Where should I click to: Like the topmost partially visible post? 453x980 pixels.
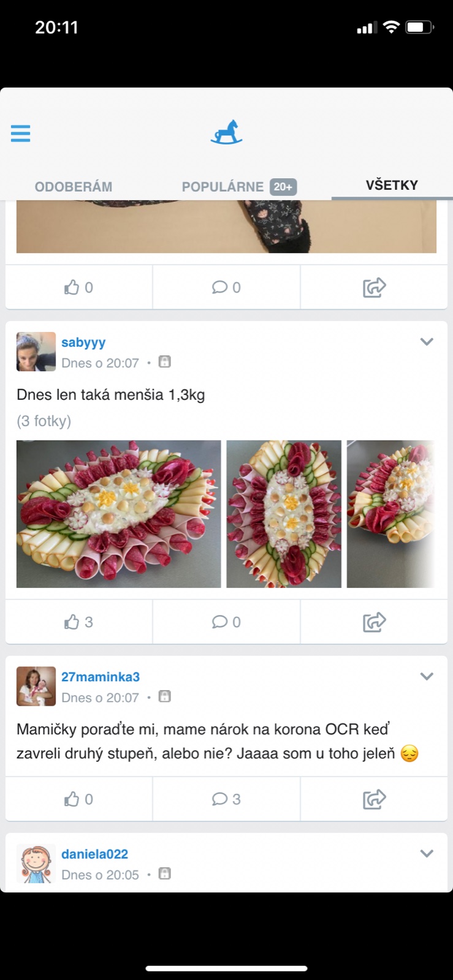78,287
